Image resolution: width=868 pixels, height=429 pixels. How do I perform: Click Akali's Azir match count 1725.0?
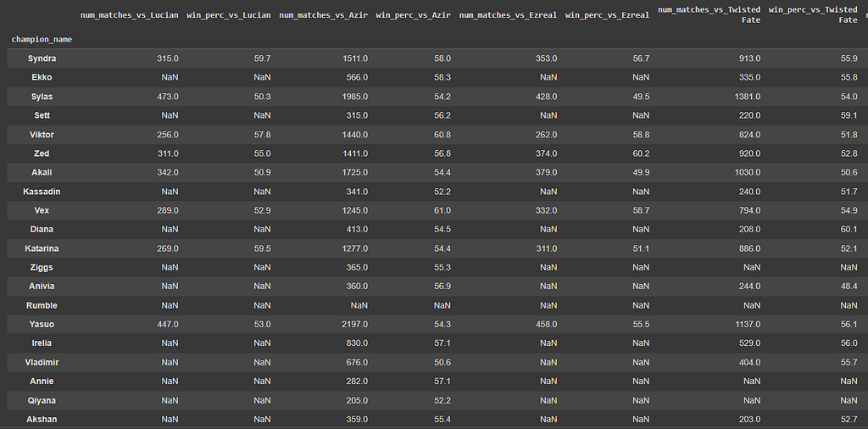tap(354, 173)
